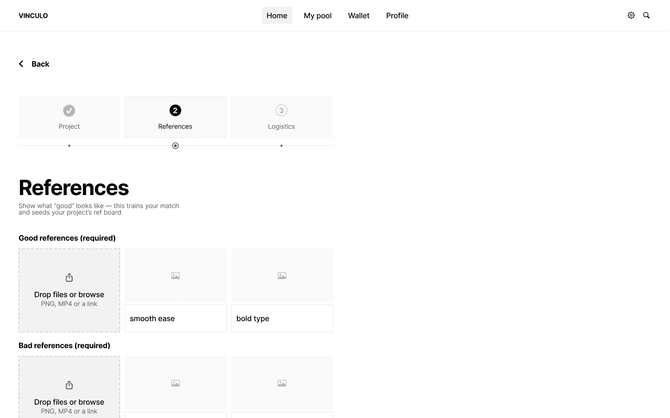Jump to the Logistics step tab
This screenshot has width=670, height=418.
[281, 117]
